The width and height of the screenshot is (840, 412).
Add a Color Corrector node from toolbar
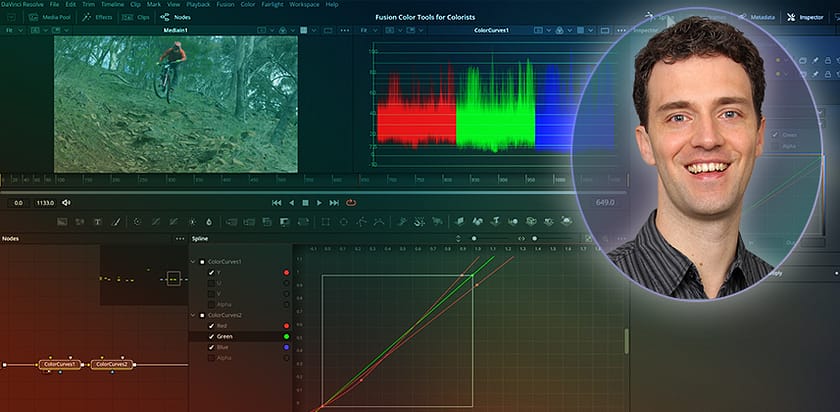(137, 221)
